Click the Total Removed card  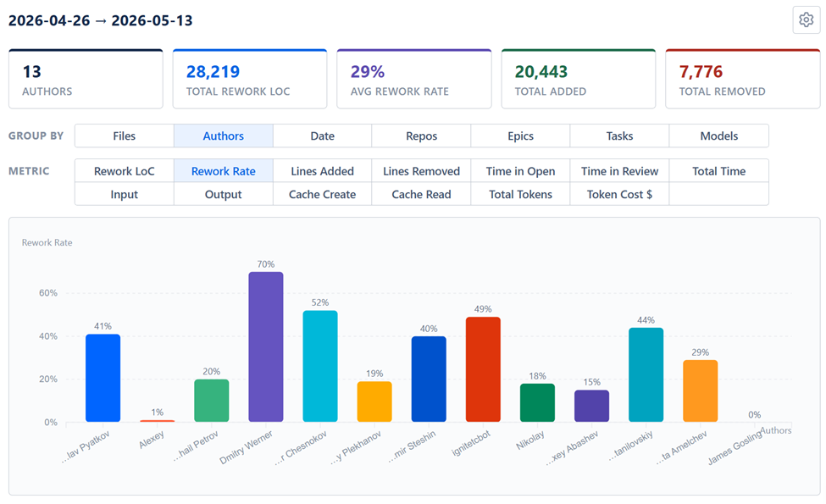(x=743, y=79)
